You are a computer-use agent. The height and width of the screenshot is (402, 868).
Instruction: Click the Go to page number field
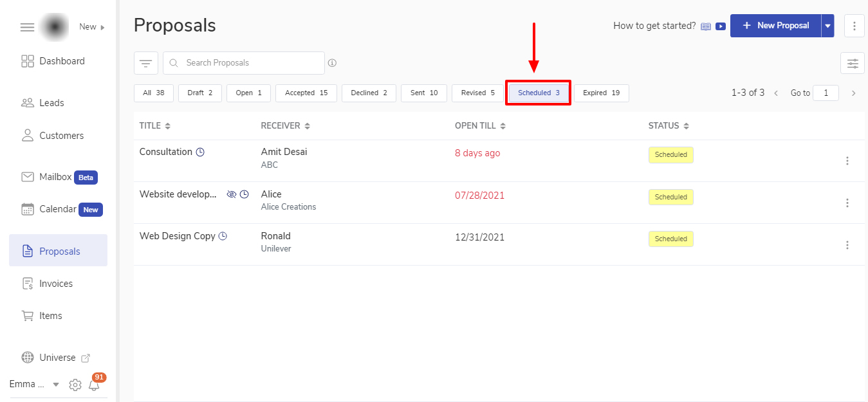click(x=826, y=93)
